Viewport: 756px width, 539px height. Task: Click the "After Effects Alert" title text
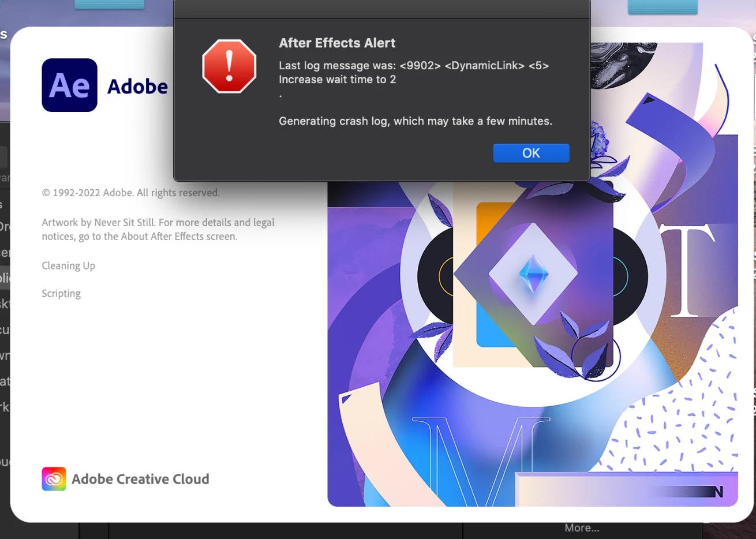click(337, 43)
